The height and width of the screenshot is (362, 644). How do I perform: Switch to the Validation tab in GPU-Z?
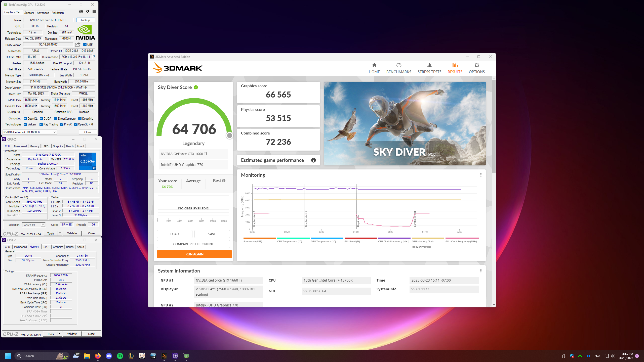pos(58,13)
